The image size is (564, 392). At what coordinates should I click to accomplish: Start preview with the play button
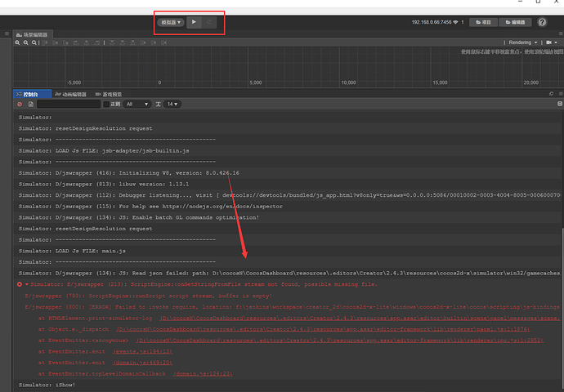194,22
